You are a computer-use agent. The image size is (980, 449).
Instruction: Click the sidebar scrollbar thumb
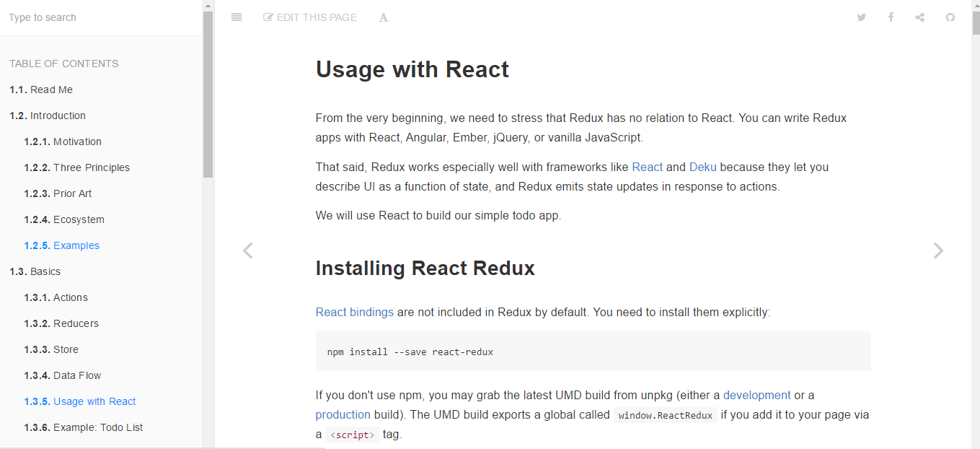pyautogui.click(x=208, y=94)
